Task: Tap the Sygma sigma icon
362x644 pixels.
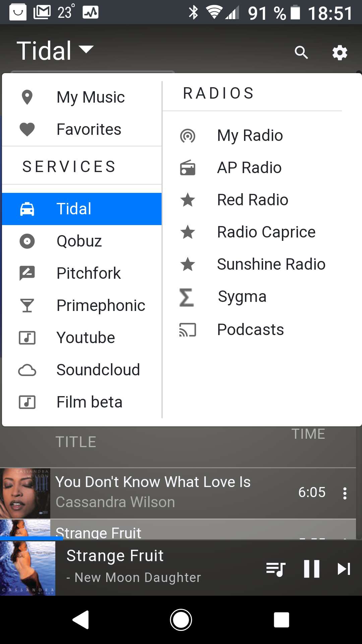Action: 187,298
